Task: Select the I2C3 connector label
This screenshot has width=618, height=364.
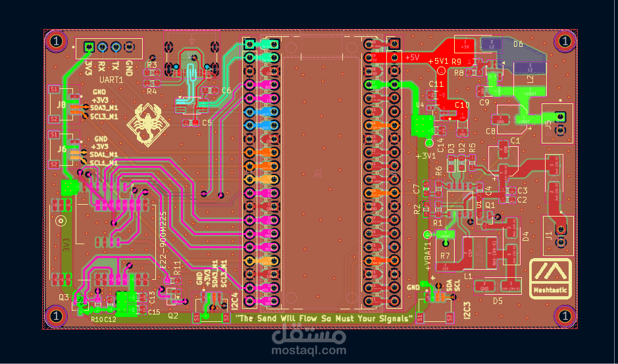Action: [467, 310]
